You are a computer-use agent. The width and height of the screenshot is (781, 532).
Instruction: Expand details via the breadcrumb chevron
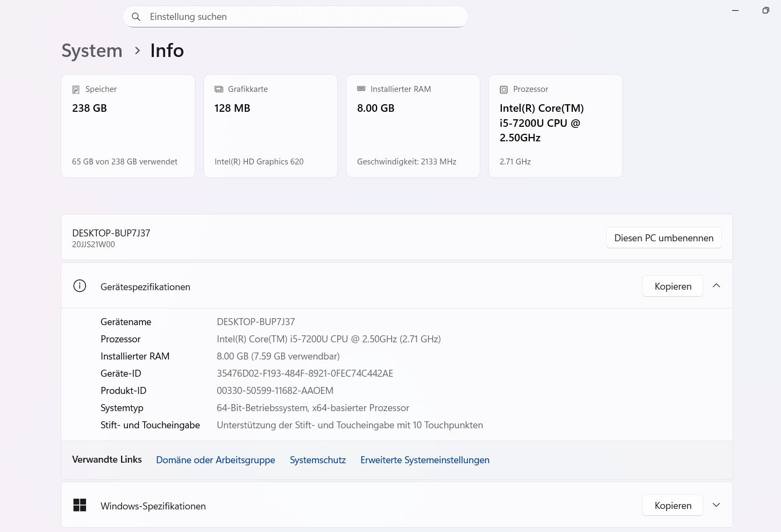(138, 51)
